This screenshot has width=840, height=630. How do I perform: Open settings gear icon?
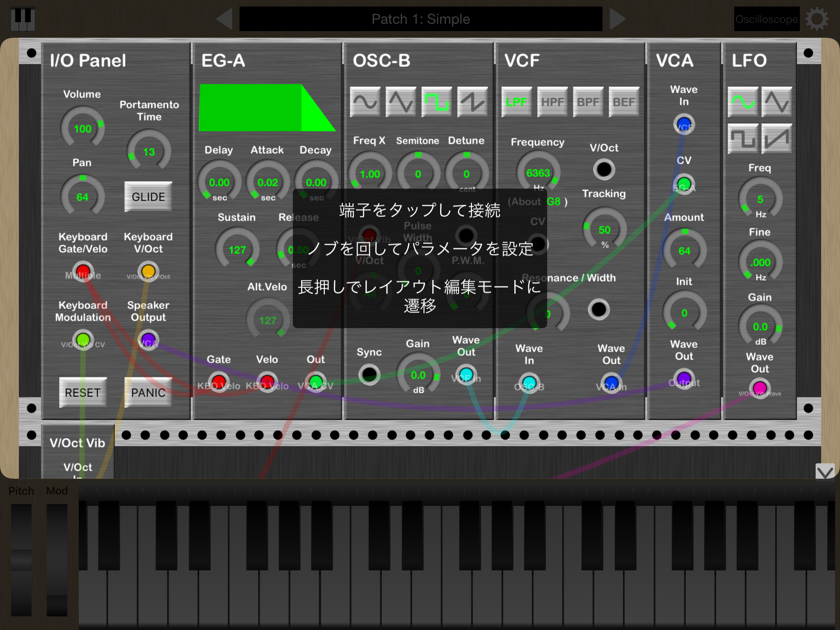click(x=817, y=19)
